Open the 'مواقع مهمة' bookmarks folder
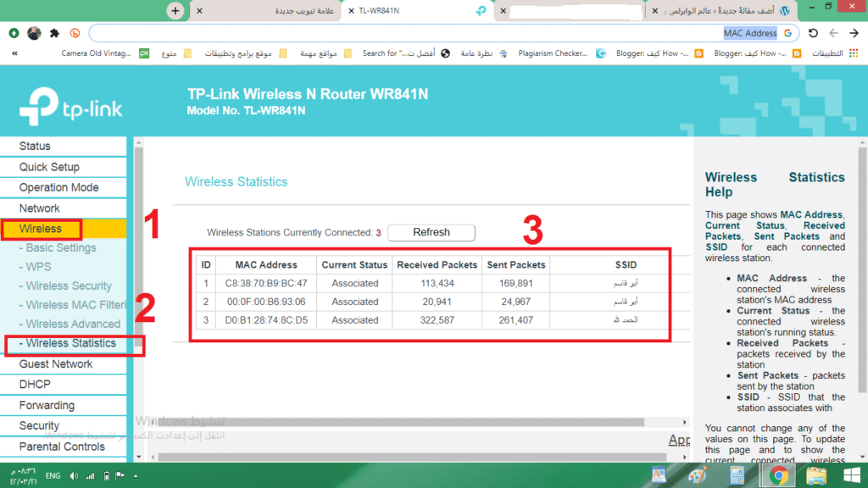Screen dimensions: 868x488 325,53
